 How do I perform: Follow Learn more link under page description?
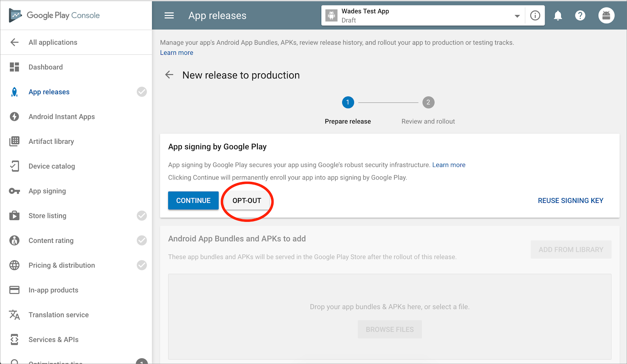177,53
